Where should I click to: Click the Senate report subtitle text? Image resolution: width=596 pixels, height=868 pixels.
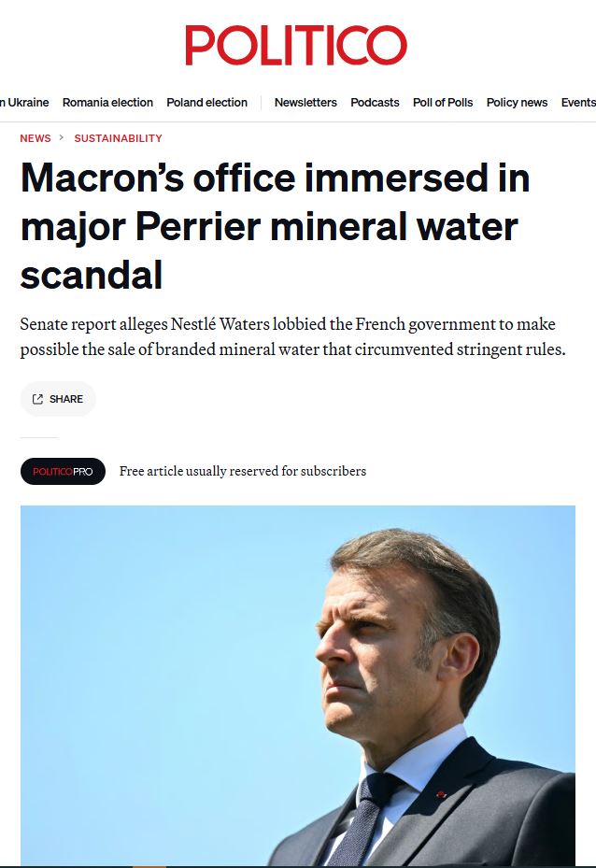292,337
